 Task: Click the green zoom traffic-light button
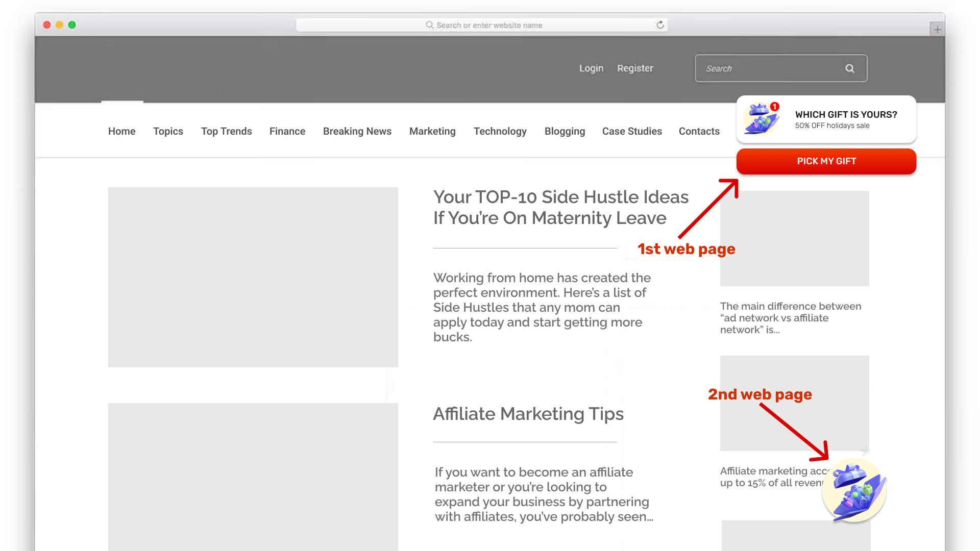pos(72,24)
